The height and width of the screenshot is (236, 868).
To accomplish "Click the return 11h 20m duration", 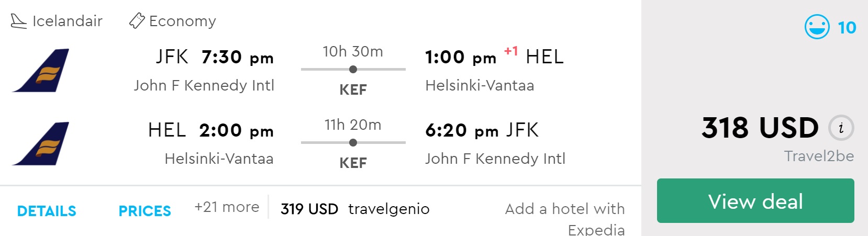I will coord(353,125).
